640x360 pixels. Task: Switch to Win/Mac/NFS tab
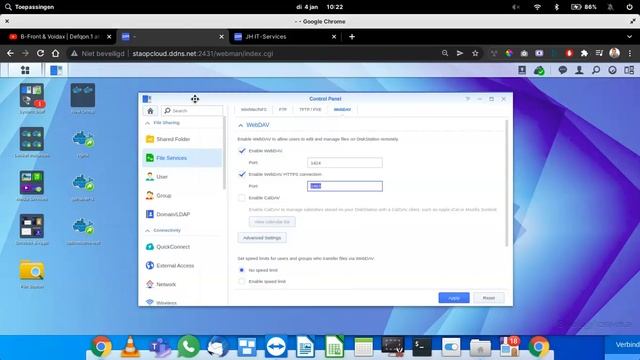pyautogui.click(x=253, y=109)
